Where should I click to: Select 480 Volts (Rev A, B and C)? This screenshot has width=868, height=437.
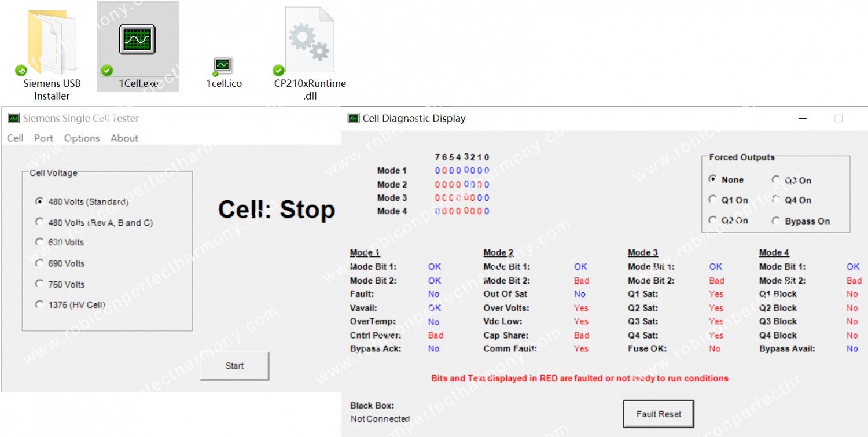coord(94,223)
